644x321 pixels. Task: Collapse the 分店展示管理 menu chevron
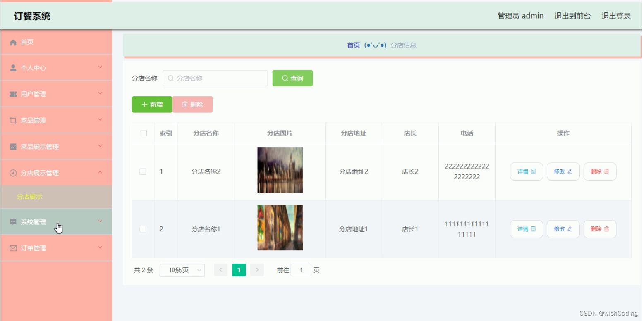pos(100,173)
